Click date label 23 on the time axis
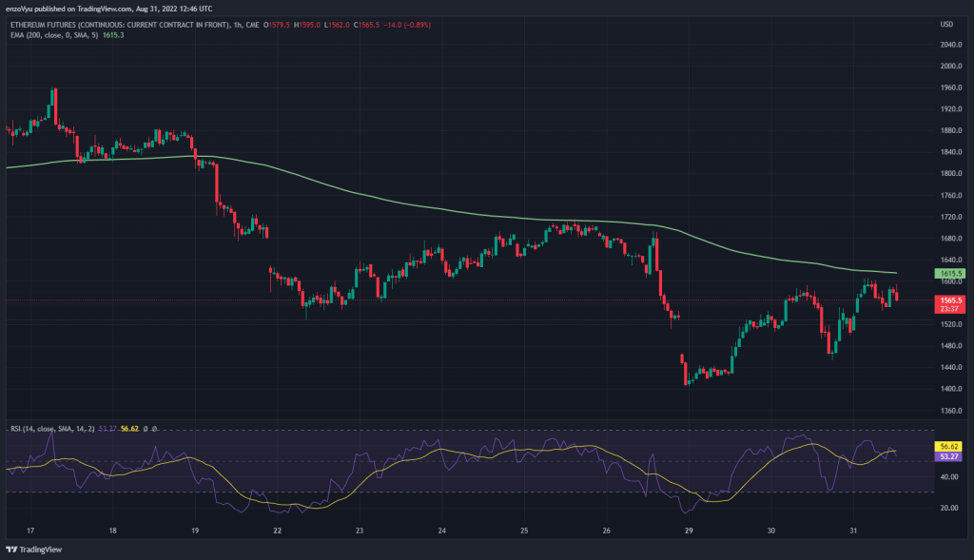The image size is (974, 560). pyautogui.click(x=360, y=531)
